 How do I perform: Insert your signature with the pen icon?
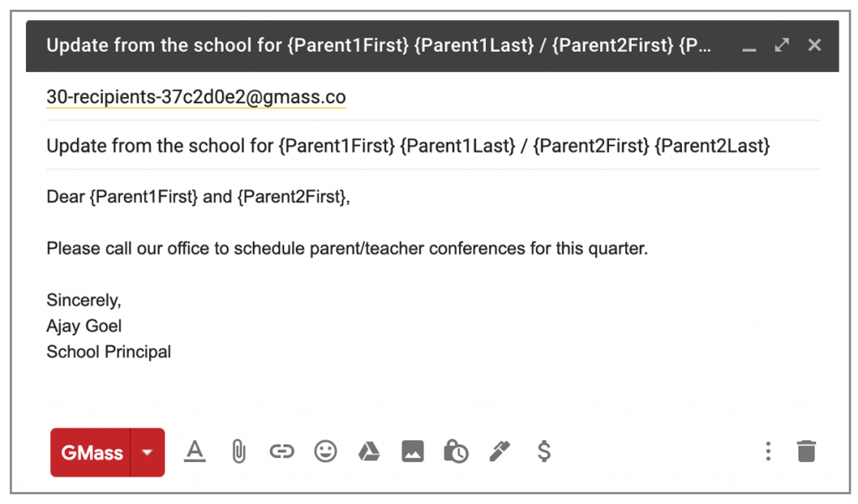[499, 452]
